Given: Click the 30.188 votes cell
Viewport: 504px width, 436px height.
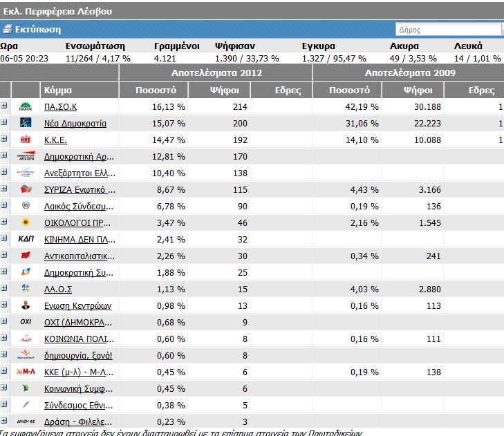Looking at the screenshot, I should point(427,107).
